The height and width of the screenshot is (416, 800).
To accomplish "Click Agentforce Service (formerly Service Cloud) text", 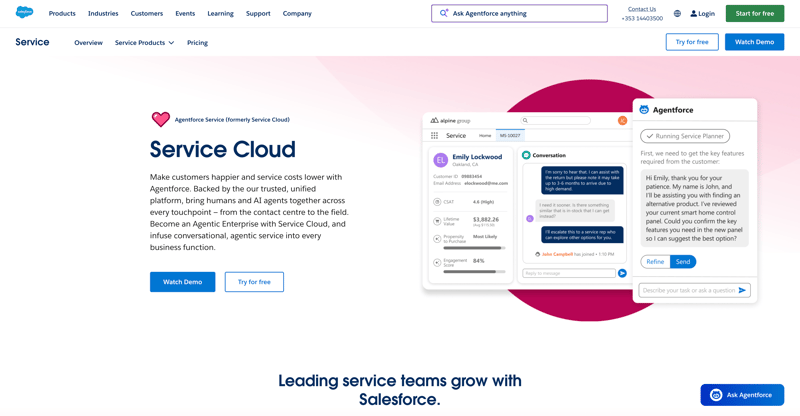I will (232, 120).
